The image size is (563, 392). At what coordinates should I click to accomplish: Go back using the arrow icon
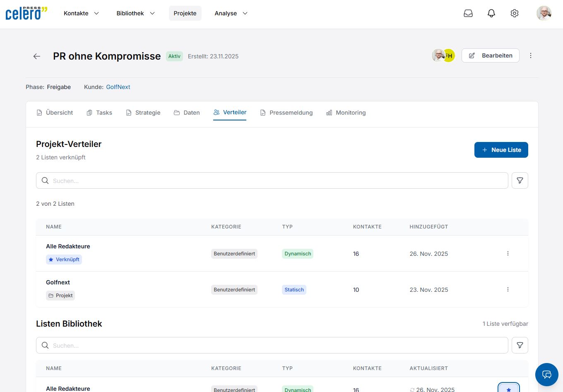point(37,56)
